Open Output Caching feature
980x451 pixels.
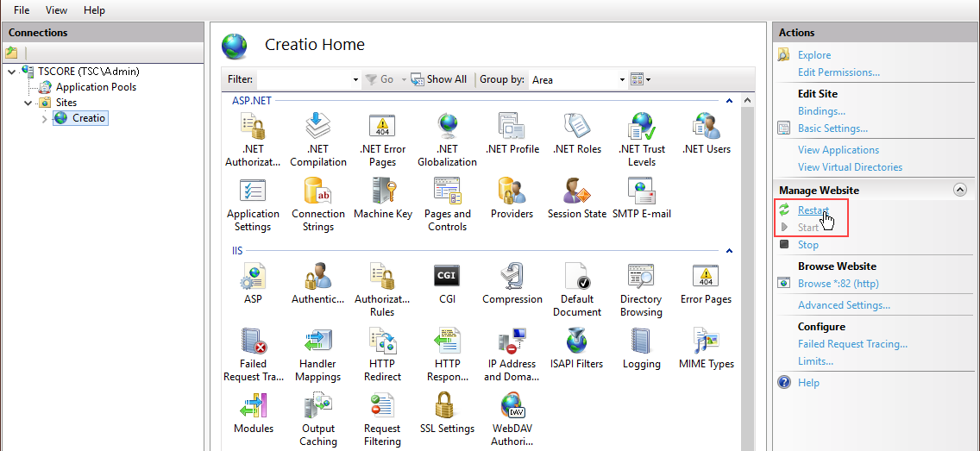point(318,419)
